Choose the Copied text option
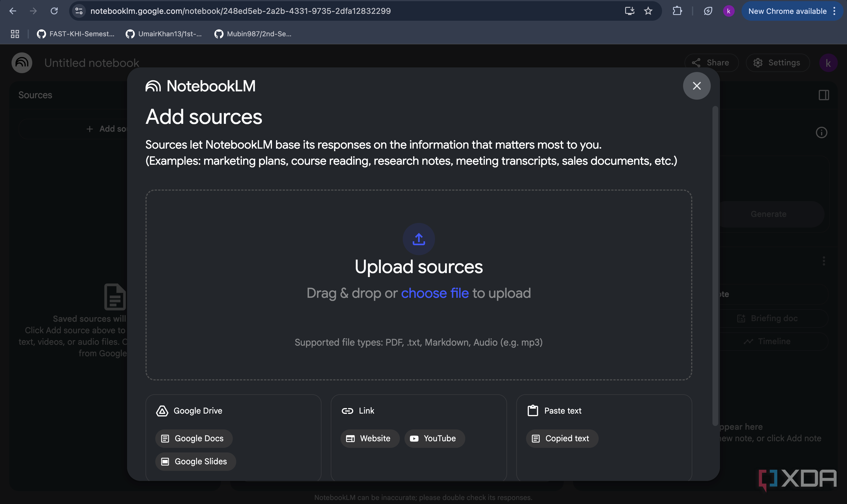This screenshot has width=847, height=504. (x=562, y=438)
